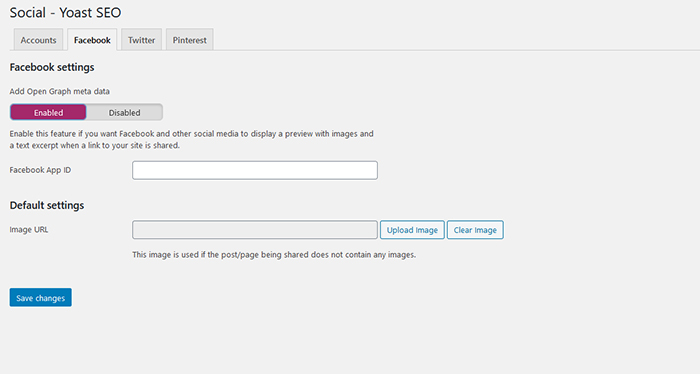Switch to the Accounts tab
The height and width of the screenshot is (374, 700).
pyautogui.click(x=38, y=40)
